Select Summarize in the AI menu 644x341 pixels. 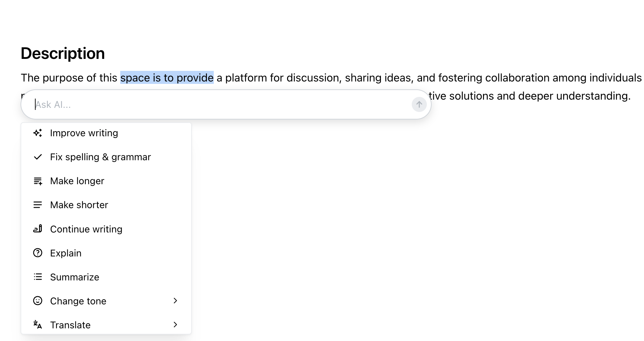75,277
